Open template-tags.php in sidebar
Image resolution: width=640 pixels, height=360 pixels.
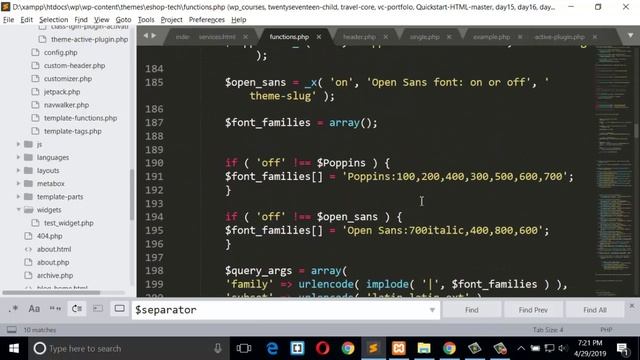(73, 131)
